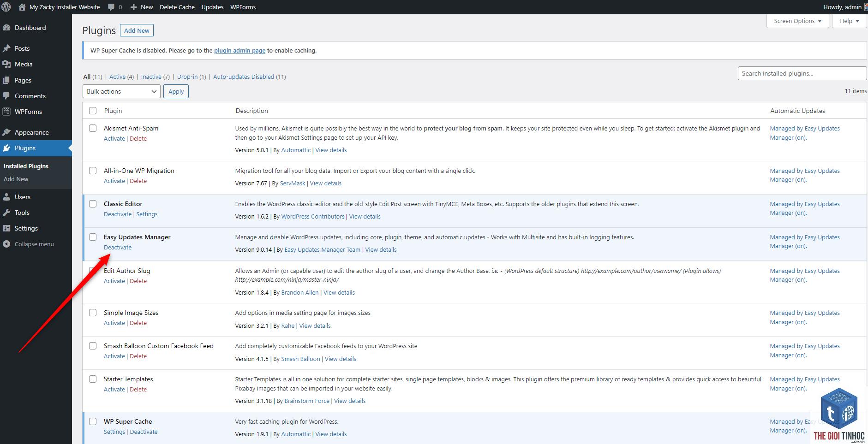The width and height of the screenshot is (868, 444).
Task: Click the Settings sliders icon in sidebar
Action: 6,228
